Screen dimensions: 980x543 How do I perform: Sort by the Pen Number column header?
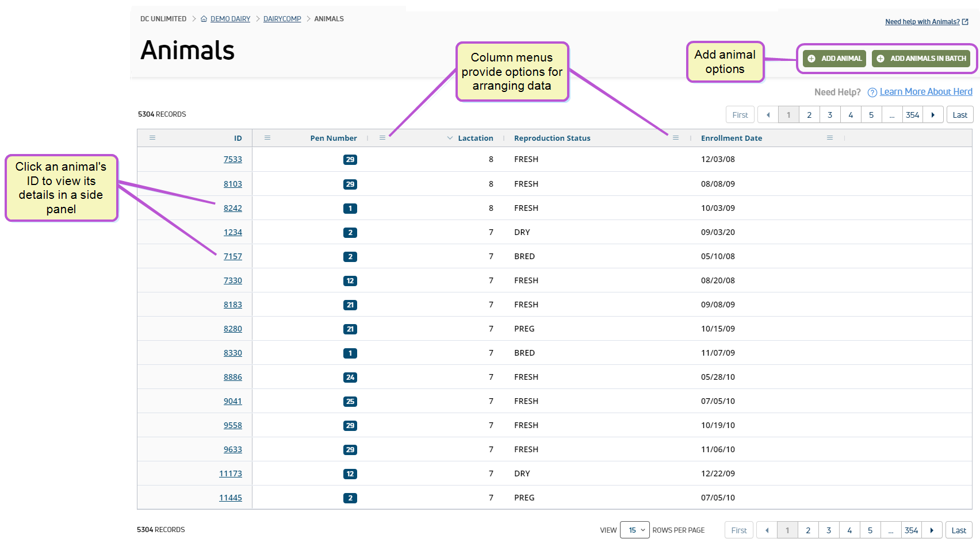[334, 138]
